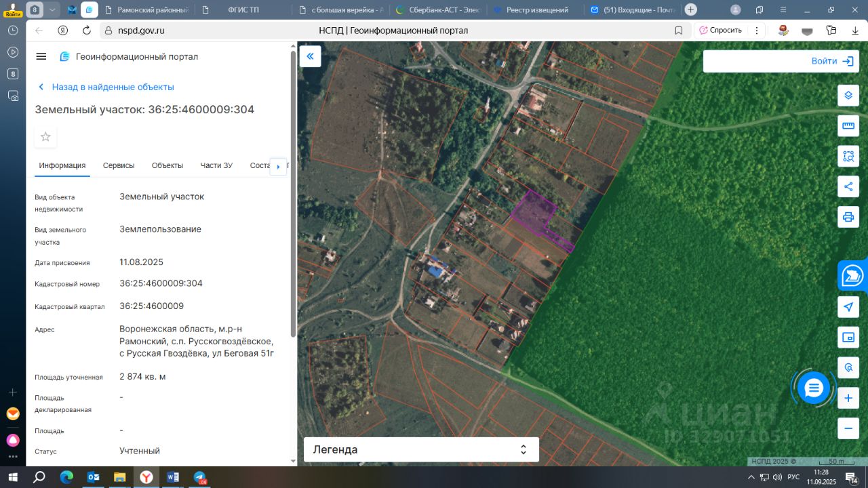Image resolution: width=868 pixels, height=488 pixels.
Task: Click the Землепользование value text
Action: click(x=160, y=229)
